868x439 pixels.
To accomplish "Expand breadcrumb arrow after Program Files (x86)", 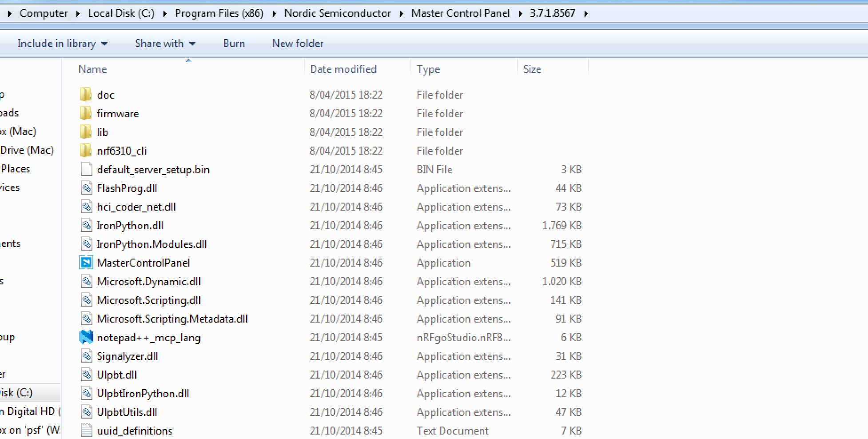I will 274,14.
